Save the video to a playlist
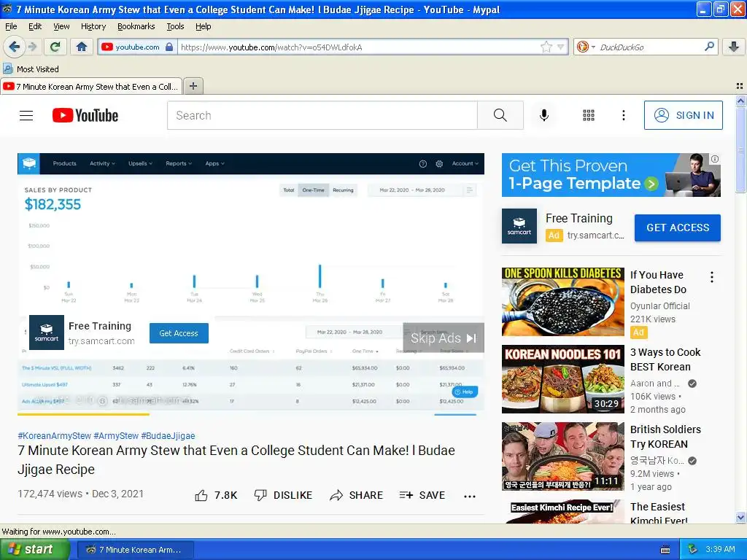Screen dimensions: 747x560 click(422, 495)
